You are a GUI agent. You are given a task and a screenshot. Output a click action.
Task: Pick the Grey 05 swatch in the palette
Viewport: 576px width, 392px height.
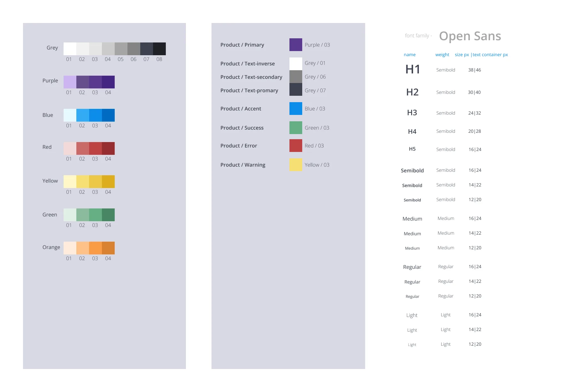(x=121, y=49)
